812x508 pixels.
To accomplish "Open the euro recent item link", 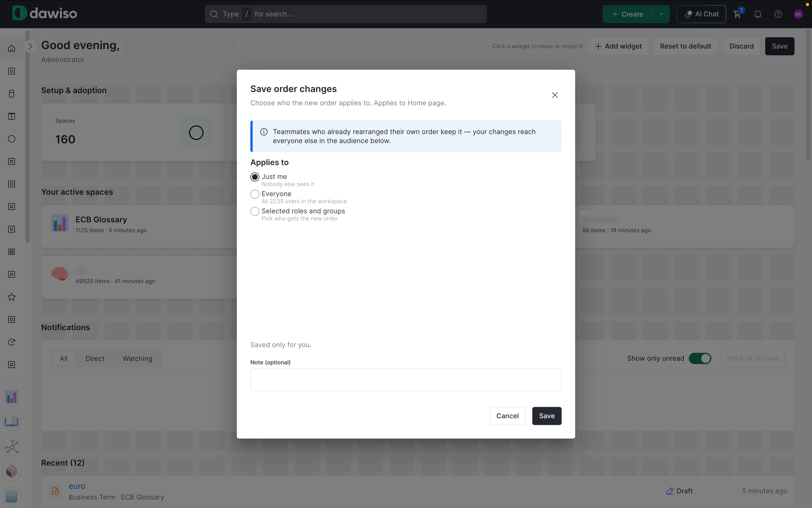I will (x=77, y=486).
